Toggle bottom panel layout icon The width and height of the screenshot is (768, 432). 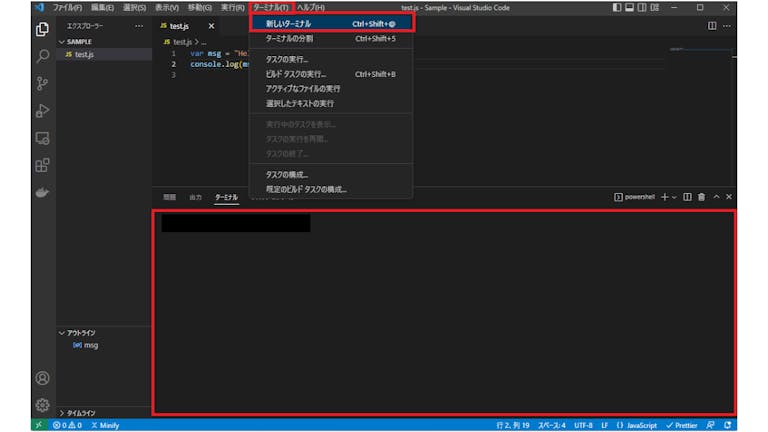629,7
